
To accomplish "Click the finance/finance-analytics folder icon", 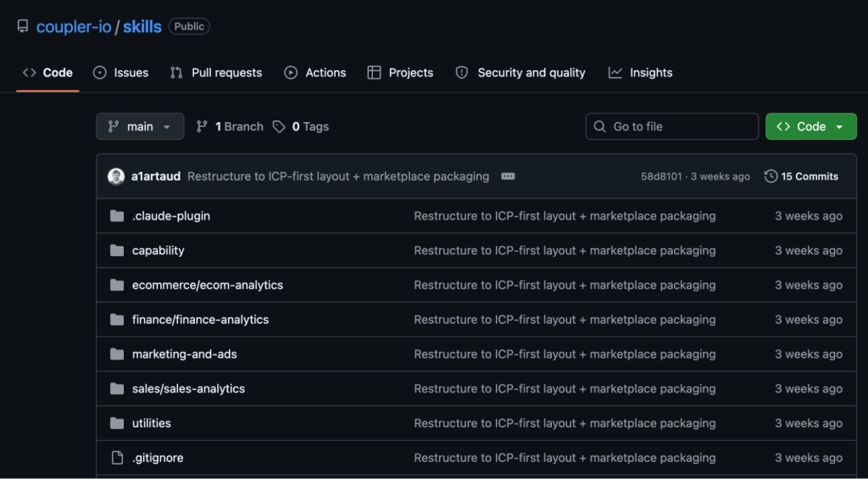I will click(x=117, y=320).
